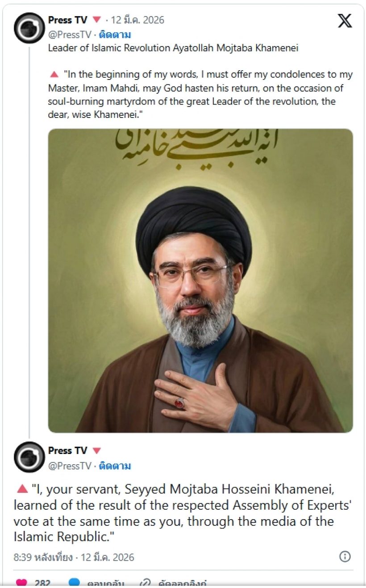366x588 pixels.
Task: Open the @PressTV handle on the first tweet
Action: (x=70, y=35)
